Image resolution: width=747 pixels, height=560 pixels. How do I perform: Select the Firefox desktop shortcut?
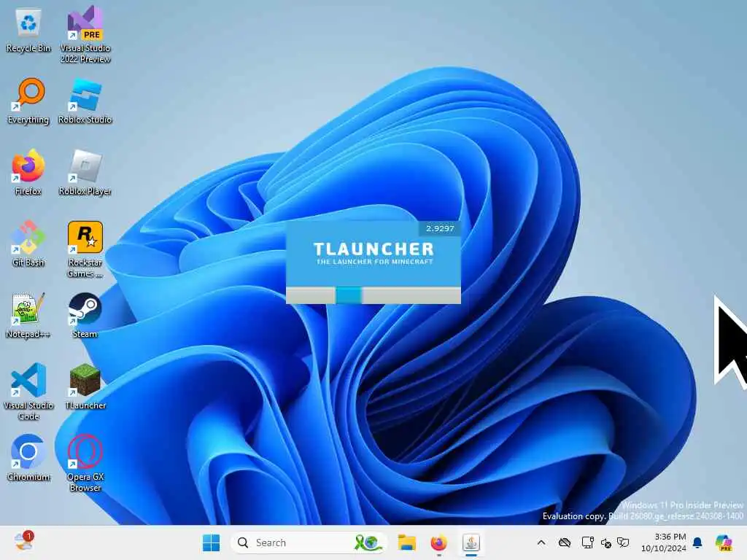28,172
